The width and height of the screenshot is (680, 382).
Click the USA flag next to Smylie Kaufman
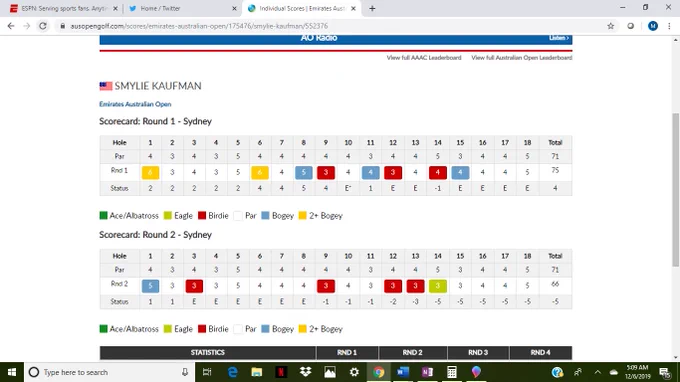tap(106, 86)
